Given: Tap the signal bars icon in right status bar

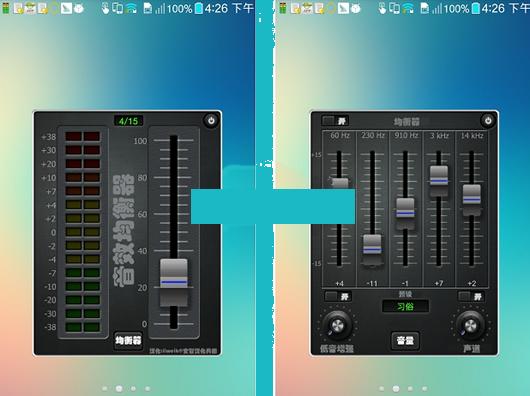Looking at the screenshot, I should (437, 8).
